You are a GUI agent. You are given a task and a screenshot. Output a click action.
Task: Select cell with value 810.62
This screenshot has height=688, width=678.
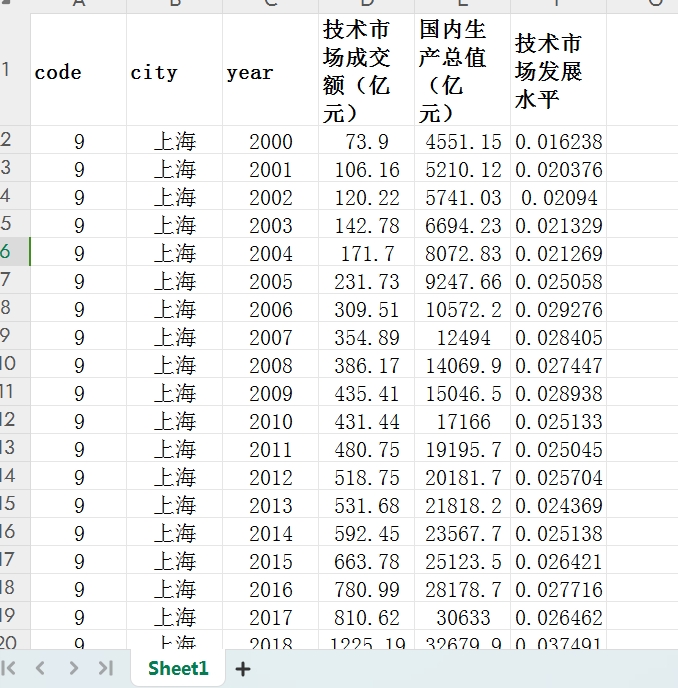366,617
